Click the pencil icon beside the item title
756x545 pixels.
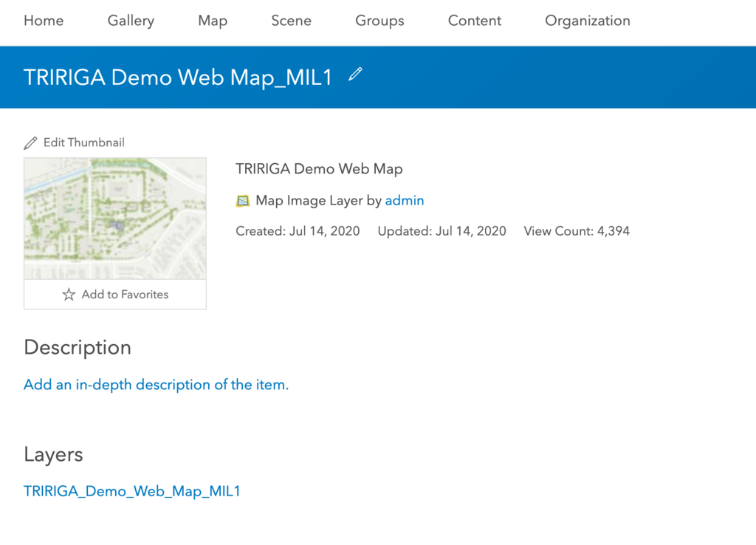(x=356, y=75)
